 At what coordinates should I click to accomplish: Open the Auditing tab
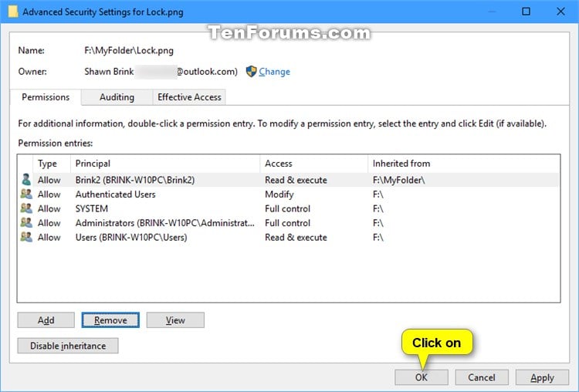[x=117, y=97]
